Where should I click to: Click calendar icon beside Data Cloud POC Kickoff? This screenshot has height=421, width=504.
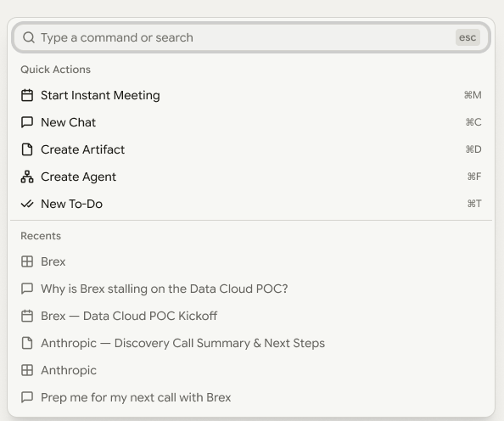pyautogui.click(x=27, y=316)
